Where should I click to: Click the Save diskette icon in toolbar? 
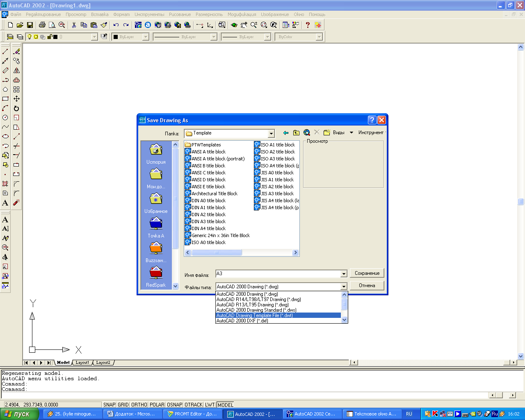(30, 25)
